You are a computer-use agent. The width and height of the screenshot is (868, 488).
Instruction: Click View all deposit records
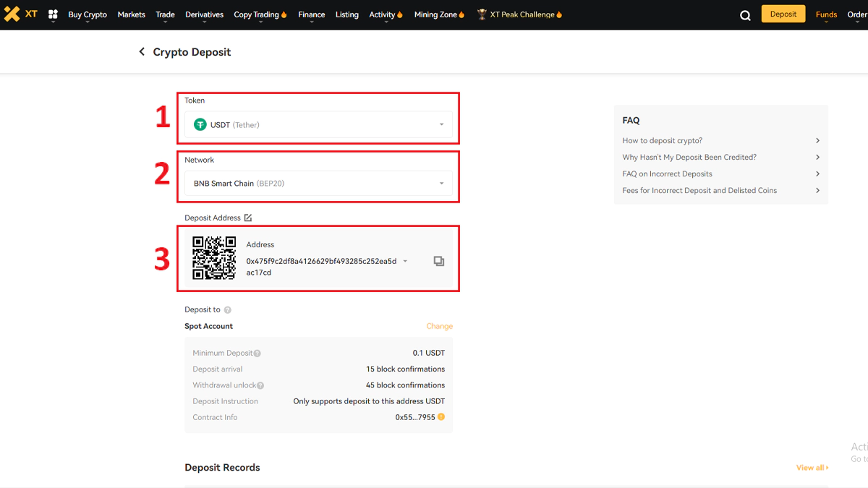(x=812, y=468)
